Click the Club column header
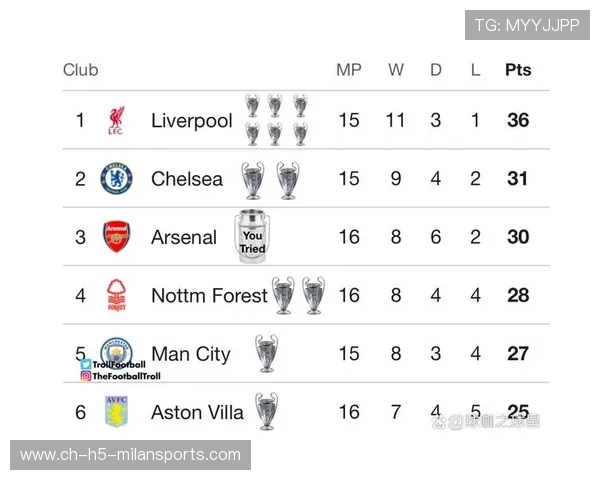 coord(80,70)
